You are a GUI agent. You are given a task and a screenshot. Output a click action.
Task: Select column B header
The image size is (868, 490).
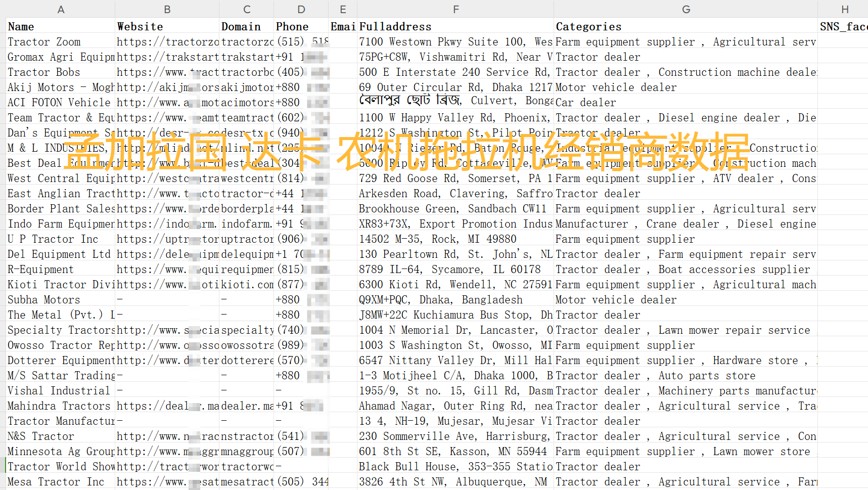[167, 9]
